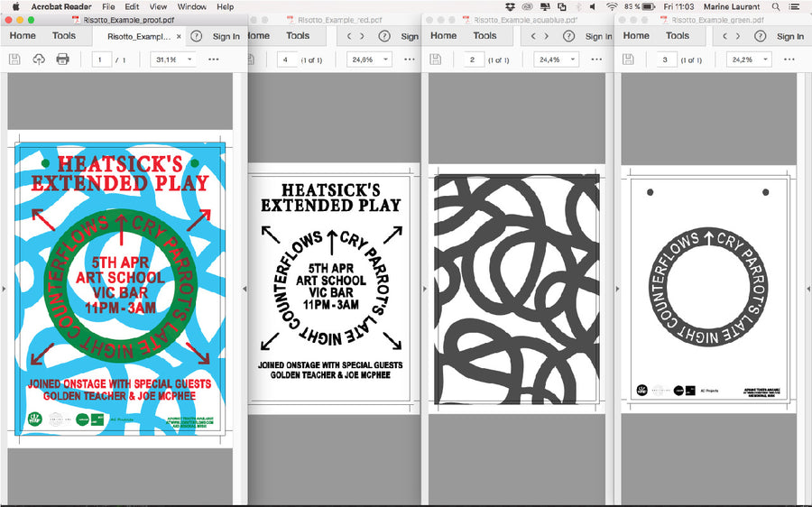The width and height of the screenshot is (812, 507).
Task: Switch to Home tab in proof window
Action: [23, 36]
